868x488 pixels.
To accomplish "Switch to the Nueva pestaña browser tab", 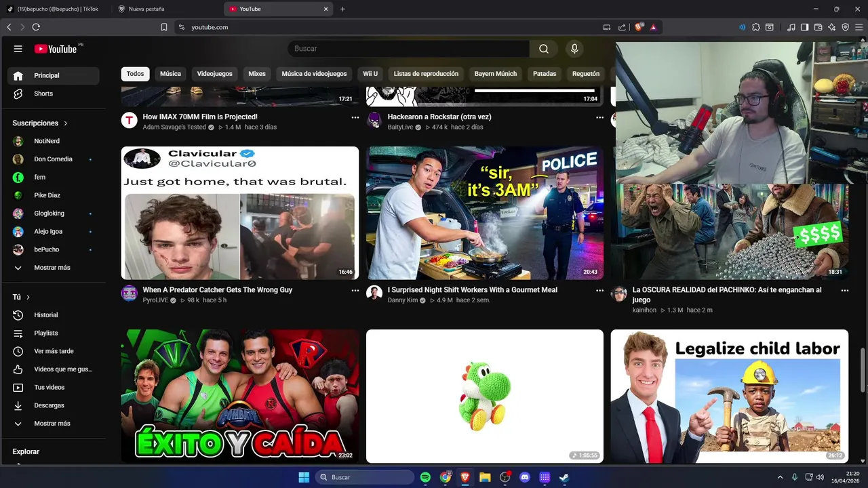I will pos(167,9).
